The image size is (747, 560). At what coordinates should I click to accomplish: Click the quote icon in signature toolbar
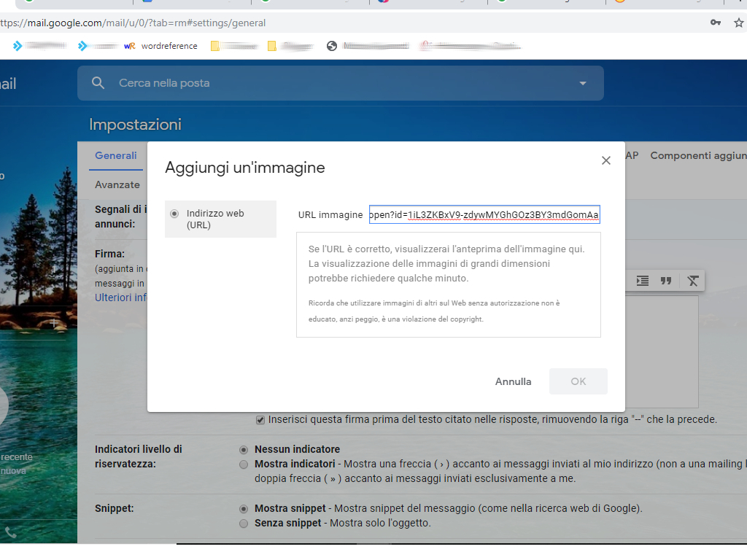[x=666, y=281]
